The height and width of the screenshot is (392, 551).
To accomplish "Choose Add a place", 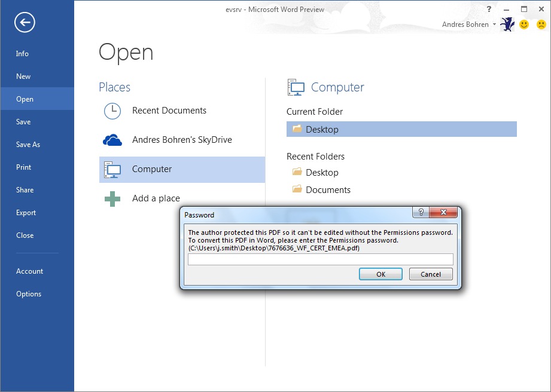I will pyautogui.click(x=156, y=198).
